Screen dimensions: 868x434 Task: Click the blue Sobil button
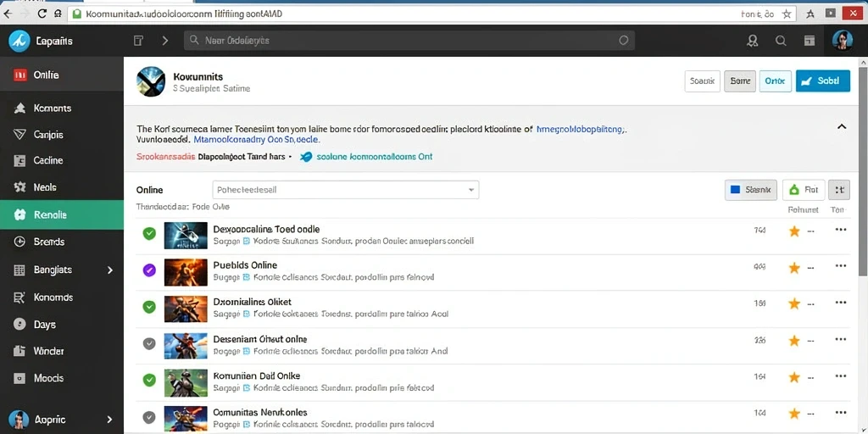point(822,81)
